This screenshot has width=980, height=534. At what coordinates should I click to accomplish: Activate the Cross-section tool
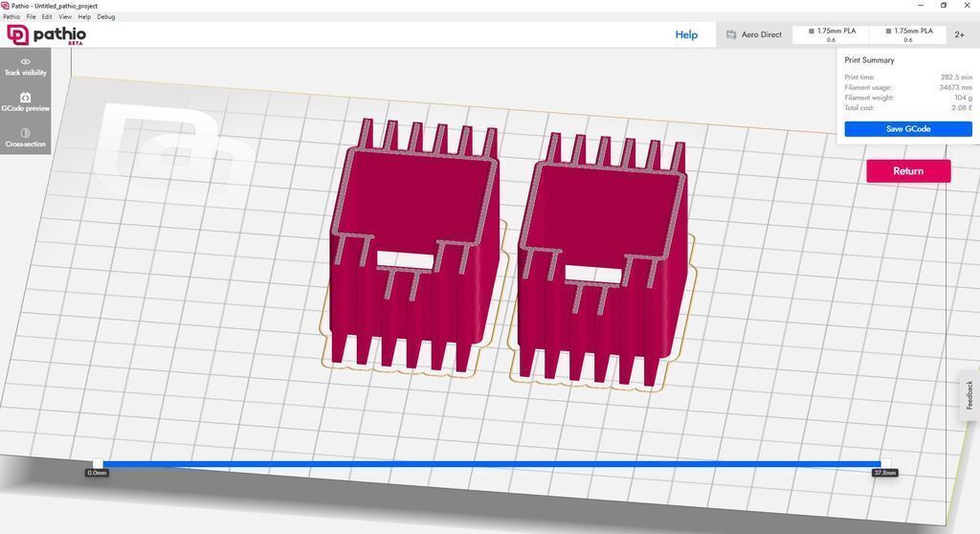26,138
